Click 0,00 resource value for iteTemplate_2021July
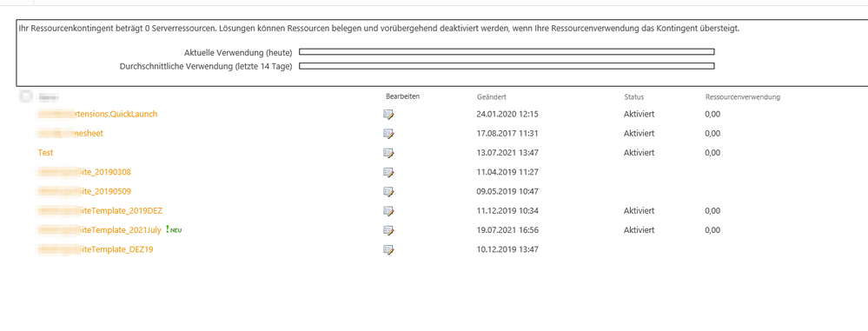The height and width of the screenshot is (331, 868). (x=713, y=229)
